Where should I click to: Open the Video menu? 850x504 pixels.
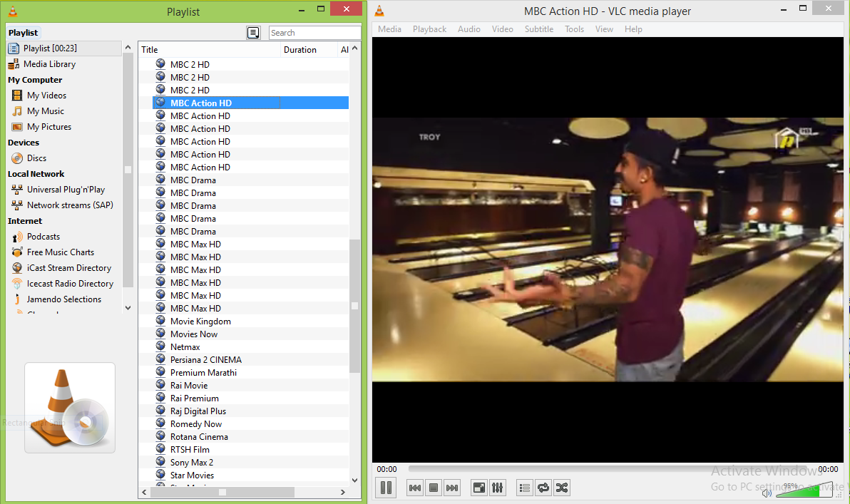pyautogui.click(x=503, y=29)
